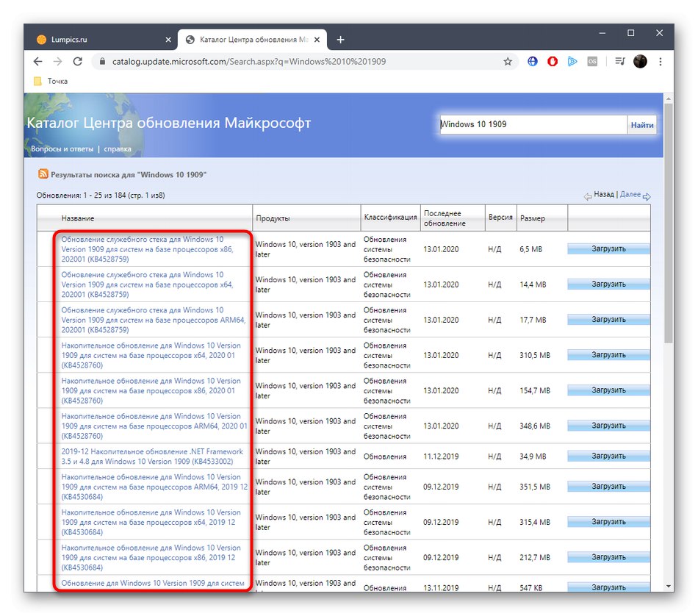698x616 pixels.
Task: Open Chrome's three-dot menu
Action: pos(661,62)
